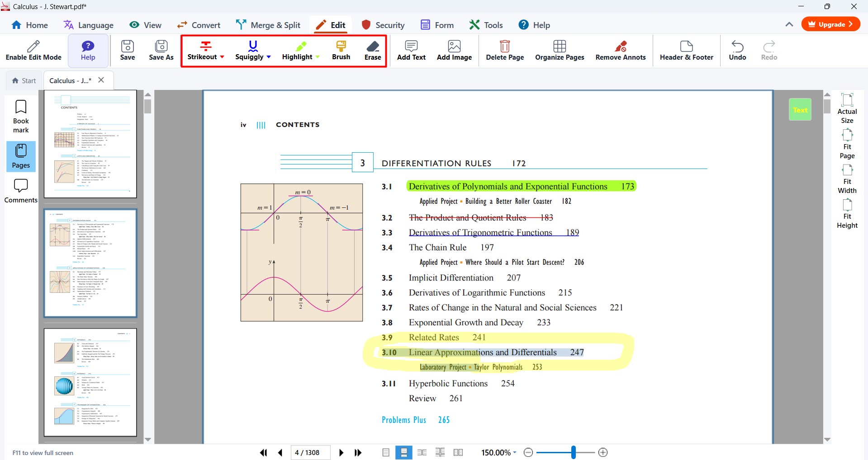Go to the next page arrow
Screen dimensions: 868x460
point(341,452)
